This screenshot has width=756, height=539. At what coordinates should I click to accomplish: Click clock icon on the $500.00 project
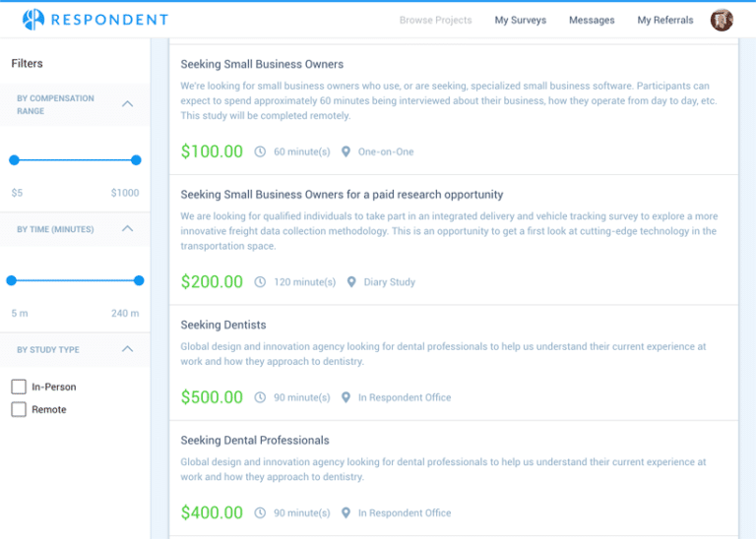[x=260, y=397]
